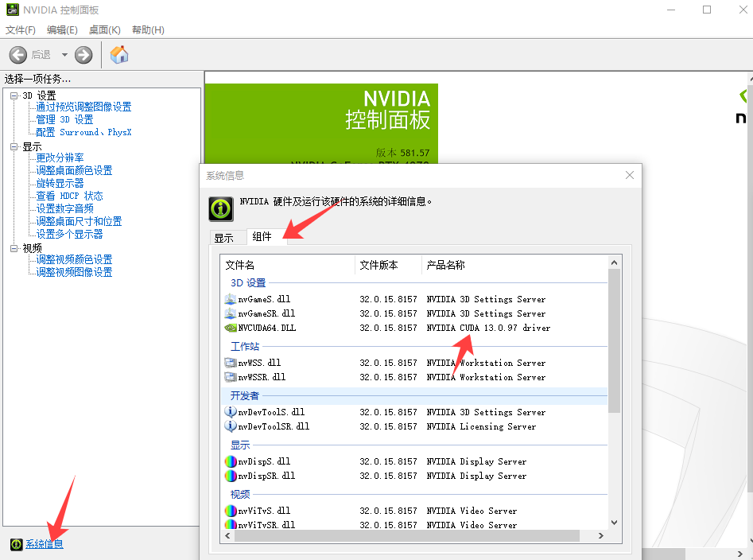Click the nvGameS.dll file icon
The width and height of the screenshot is (753, 560).
point(231,299)
